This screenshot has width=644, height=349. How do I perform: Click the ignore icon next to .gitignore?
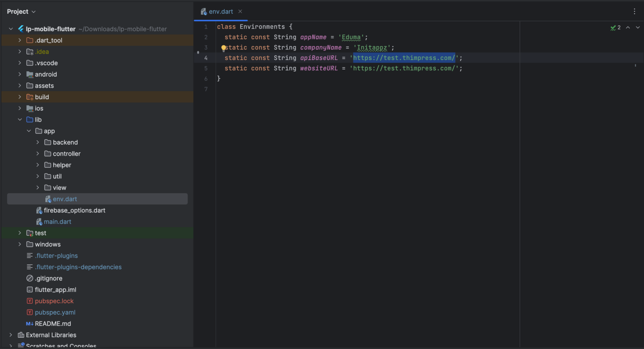tap(29, 278)
